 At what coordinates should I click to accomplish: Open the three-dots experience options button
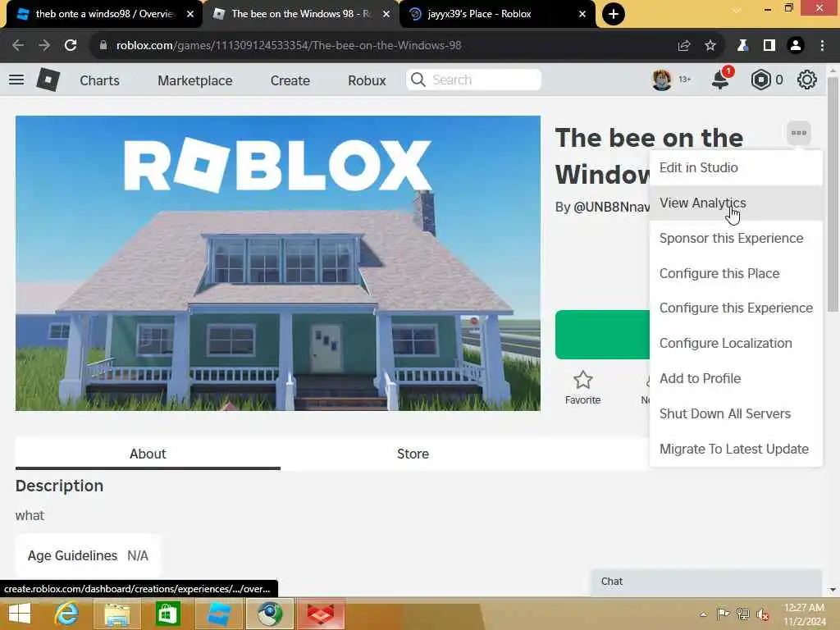click(799, 133)
